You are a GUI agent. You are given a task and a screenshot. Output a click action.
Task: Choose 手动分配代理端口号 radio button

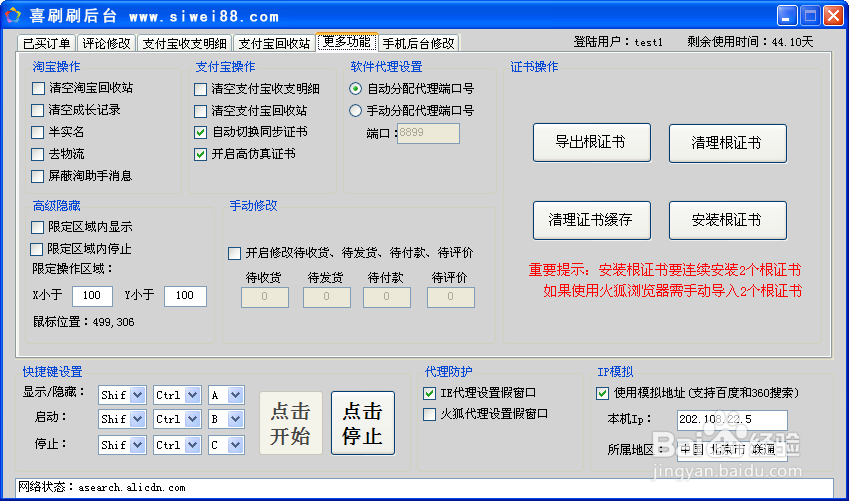point(355,110)
